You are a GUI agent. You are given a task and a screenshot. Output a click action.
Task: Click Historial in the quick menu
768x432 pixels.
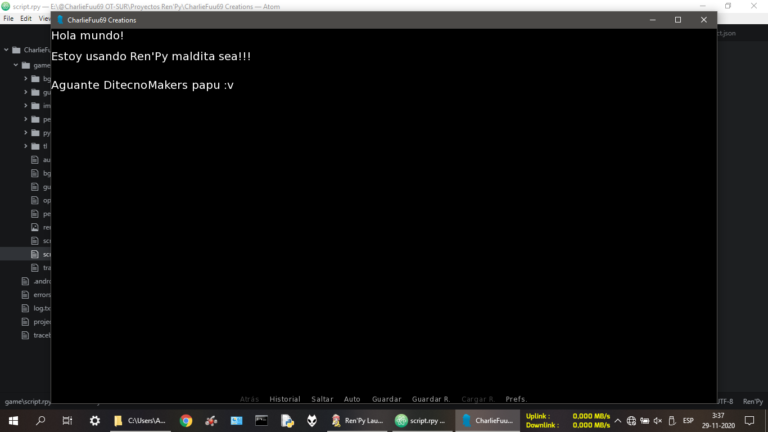click(x=285, y=399)
